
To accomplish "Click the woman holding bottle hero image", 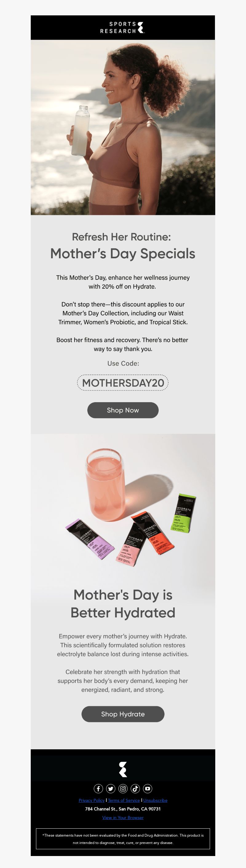I will click(123, 127).
